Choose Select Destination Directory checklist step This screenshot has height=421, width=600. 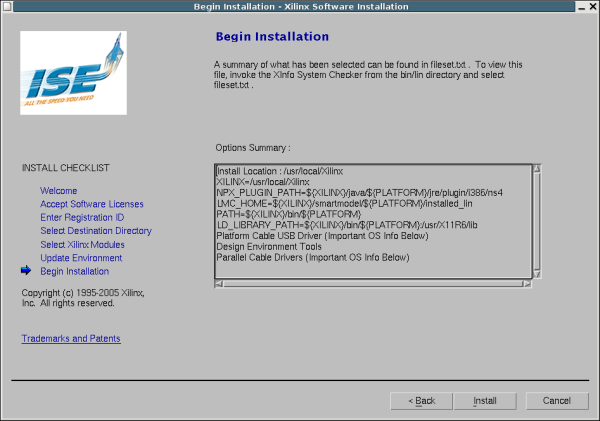point(96,231)
